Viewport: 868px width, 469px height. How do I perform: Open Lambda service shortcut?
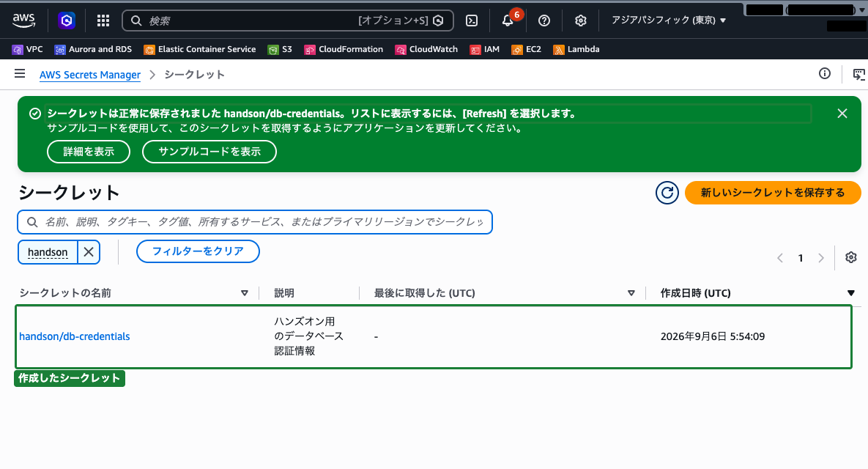(x=576, y=49)
